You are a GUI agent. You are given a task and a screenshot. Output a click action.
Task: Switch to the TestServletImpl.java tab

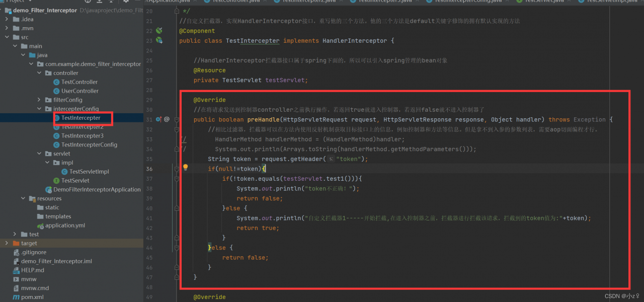pyautogui.click(x=611, y=2)
